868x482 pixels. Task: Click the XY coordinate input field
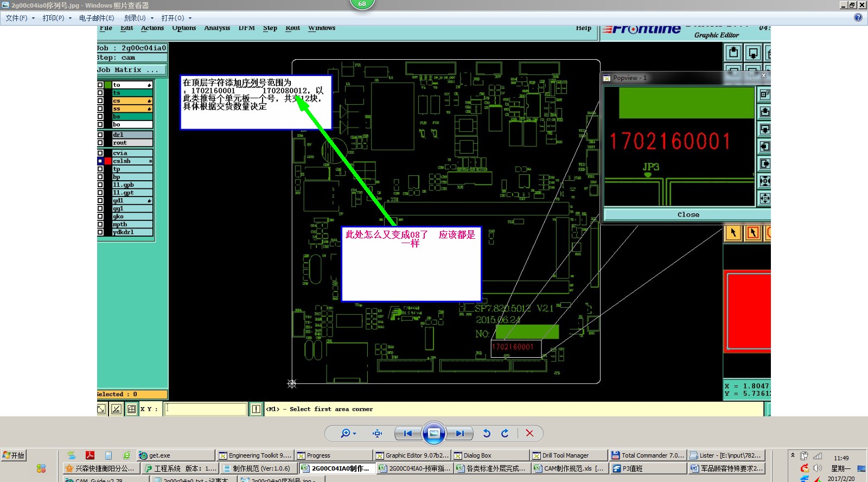coord(206,409)
